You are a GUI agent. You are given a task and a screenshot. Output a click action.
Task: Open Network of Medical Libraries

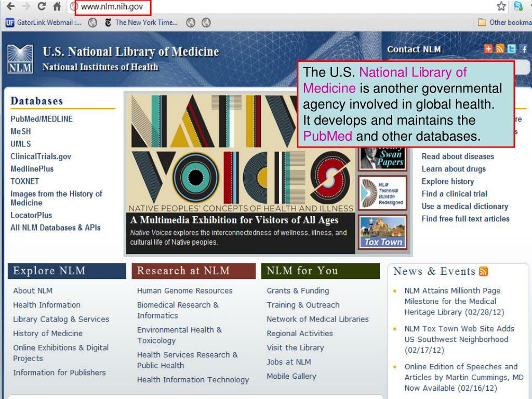click(317, 320)
